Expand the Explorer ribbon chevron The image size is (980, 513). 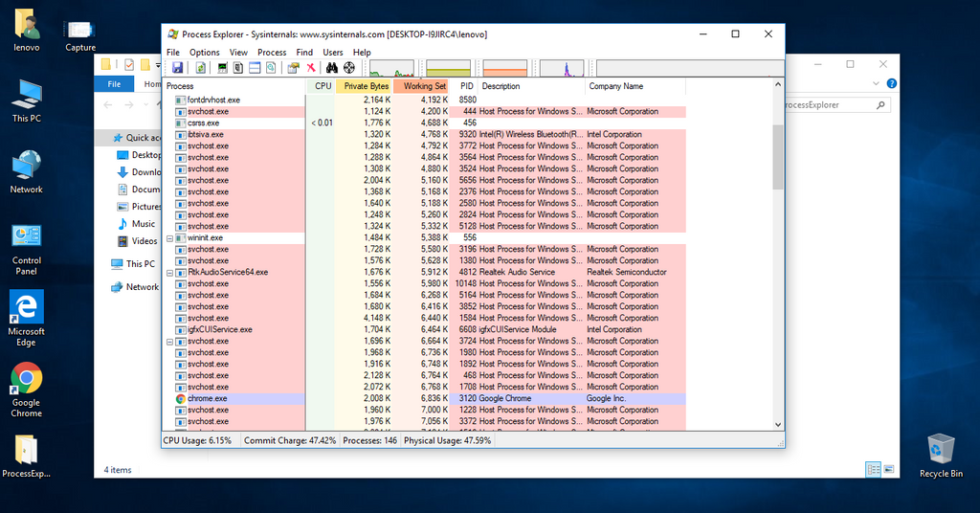[875, 83]
